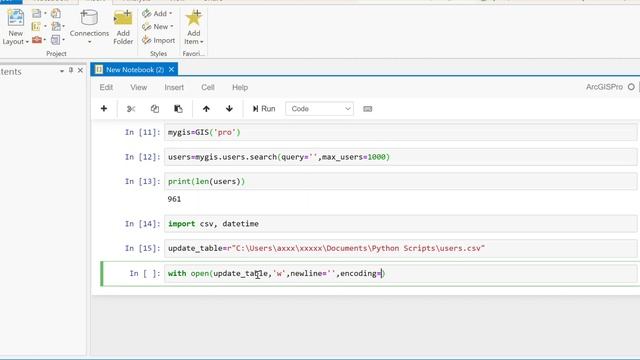Click the Project group label
The height and width of the screenshot is (360, 640).
point(56,53)
